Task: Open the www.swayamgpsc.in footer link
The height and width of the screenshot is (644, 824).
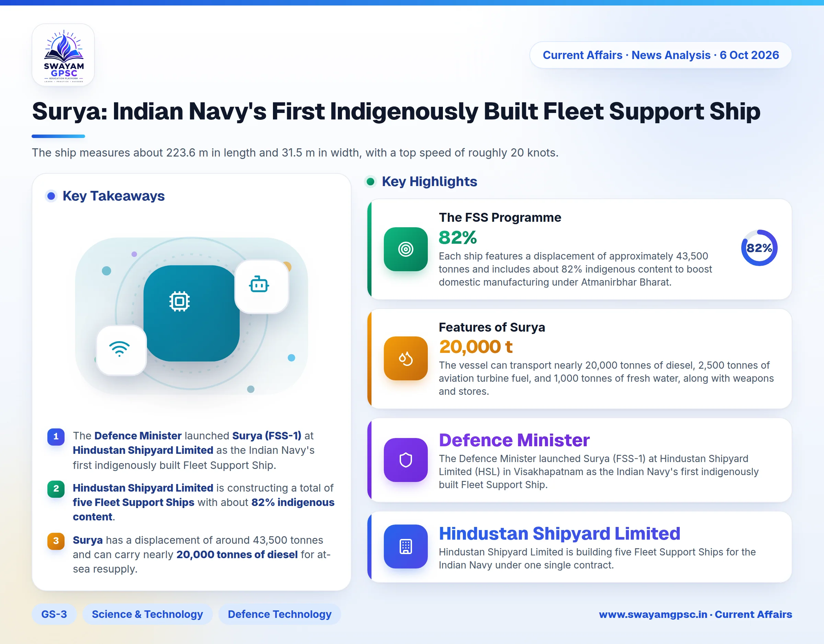Action: pos(695,614)
